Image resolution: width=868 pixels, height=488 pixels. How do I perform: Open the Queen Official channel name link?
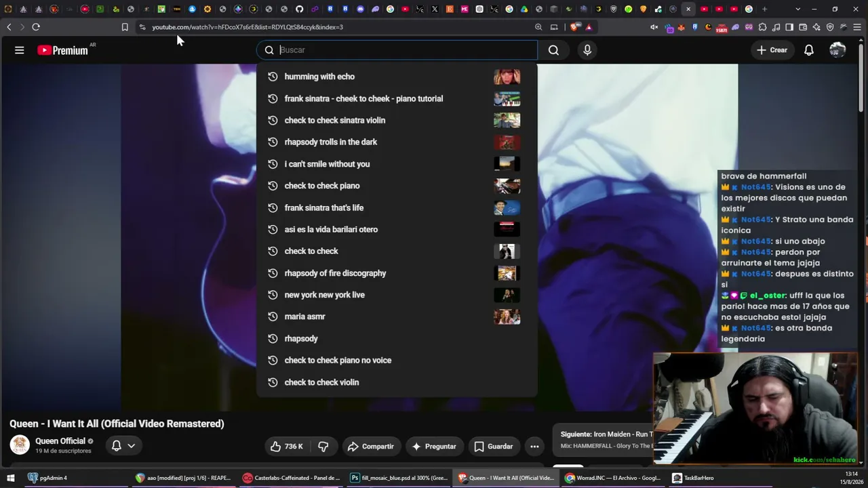60,441
